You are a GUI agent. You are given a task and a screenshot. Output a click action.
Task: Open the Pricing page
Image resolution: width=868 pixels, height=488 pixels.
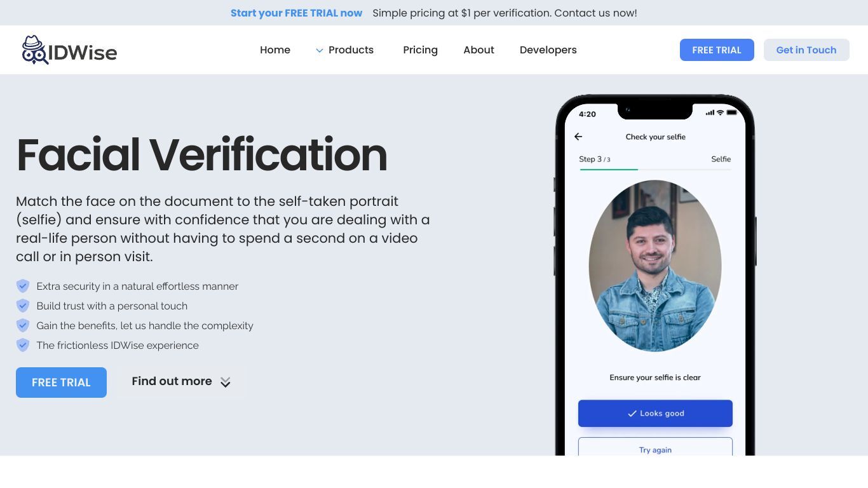tap(420, 50)
